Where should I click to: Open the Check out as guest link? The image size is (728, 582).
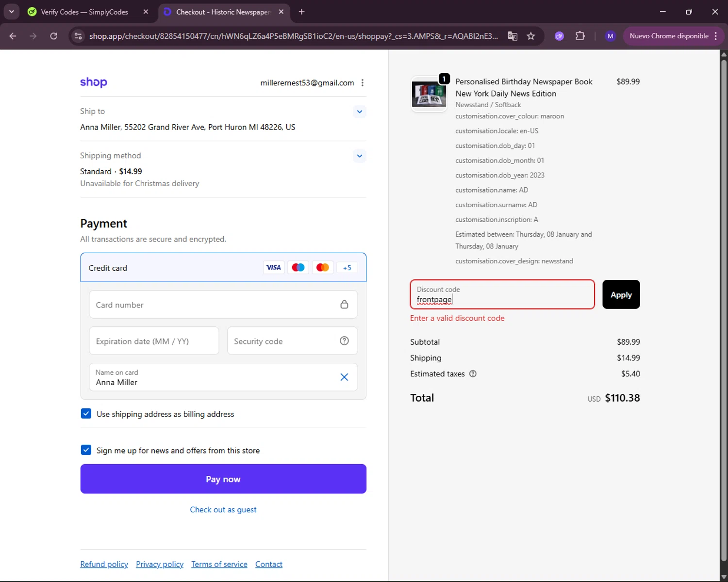(223, 510)
